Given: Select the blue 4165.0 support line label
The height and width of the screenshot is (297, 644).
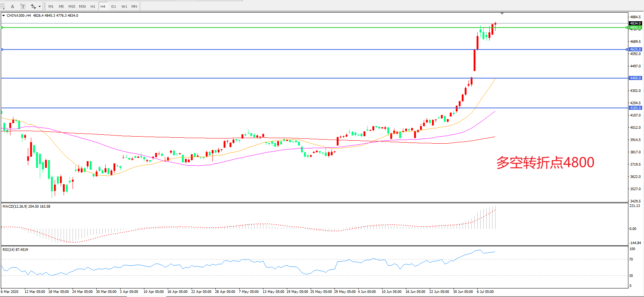Looking at the screenshot, I should click(635, 108).
